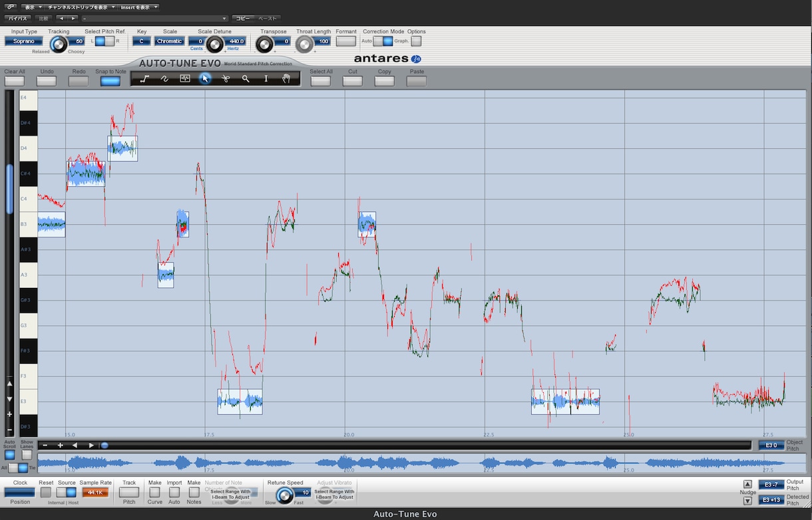The height and width of the screenshot is (520, 812).
Task: Open Input Type Soprano dropdown
Action: tap(24, 41)
